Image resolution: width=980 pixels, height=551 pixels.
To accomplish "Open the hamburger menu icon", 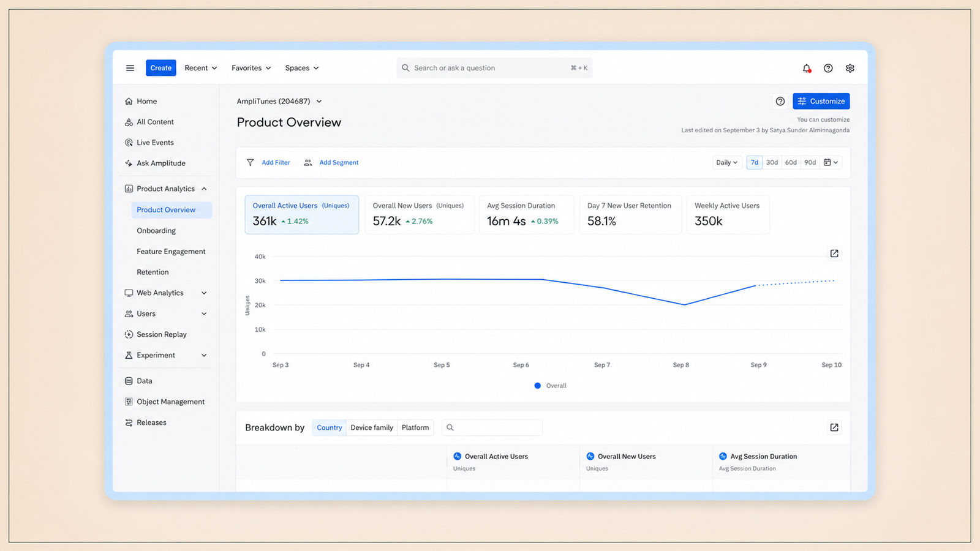I will pyautogui.click(x=130, y=68).
